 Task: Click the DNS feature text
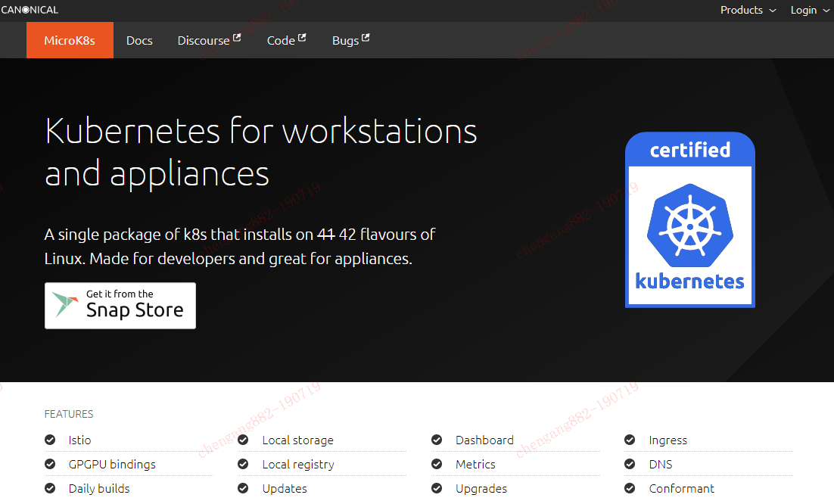(x=661, y=465)
